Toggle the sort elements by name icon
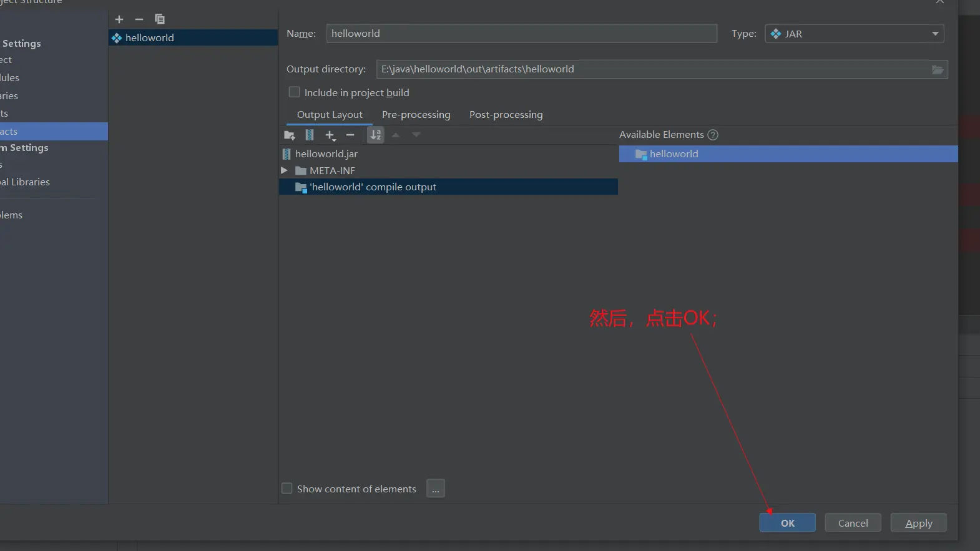 click(x=376, y=135)
